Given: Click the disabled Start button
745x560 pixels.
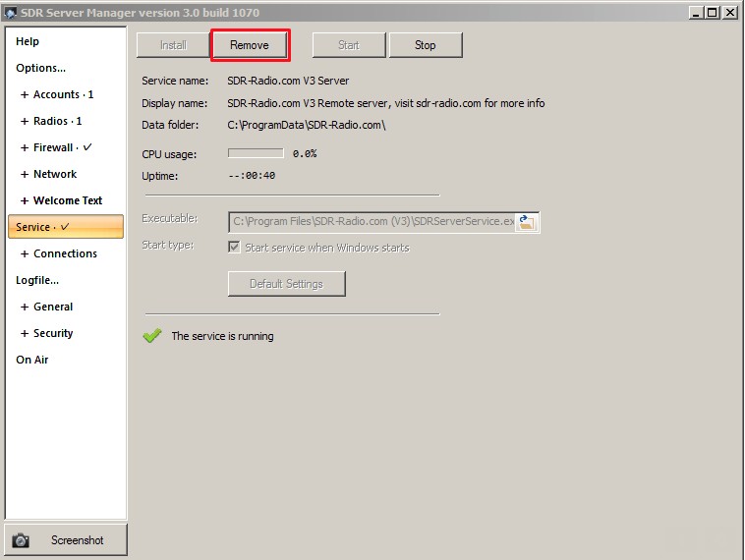Looking at the screenshot, I should [348, 45].
